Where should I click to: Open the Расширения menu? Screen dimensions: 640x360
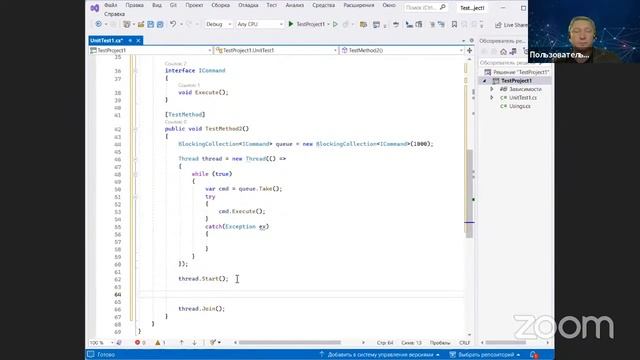pos(359,5)
